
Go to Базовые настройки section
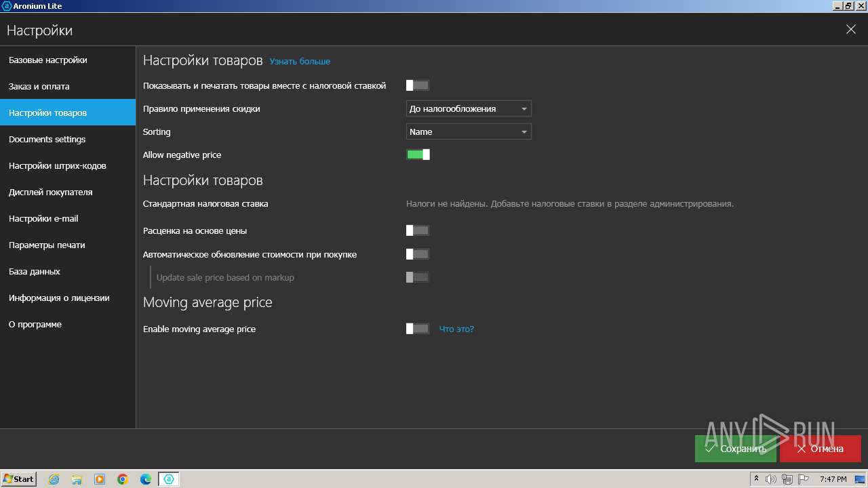coord(68,60)
